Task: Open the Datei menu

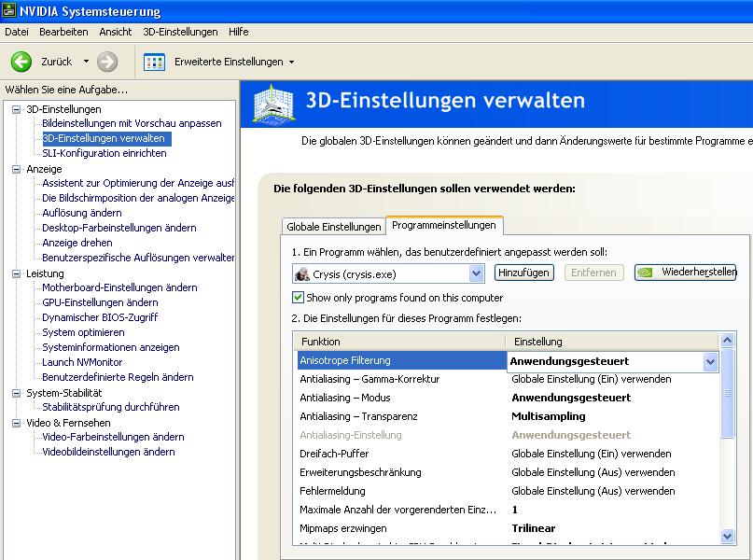Action: coord(16,32)
